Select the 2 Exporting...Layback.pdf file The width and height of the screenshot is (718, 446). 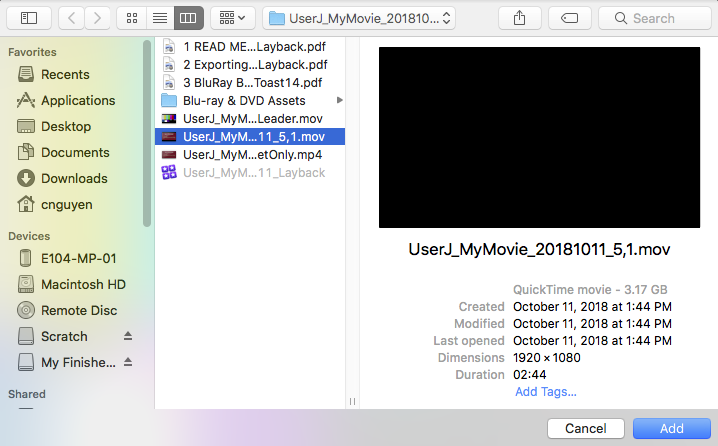pyautogui.click(x=250, y=65)
